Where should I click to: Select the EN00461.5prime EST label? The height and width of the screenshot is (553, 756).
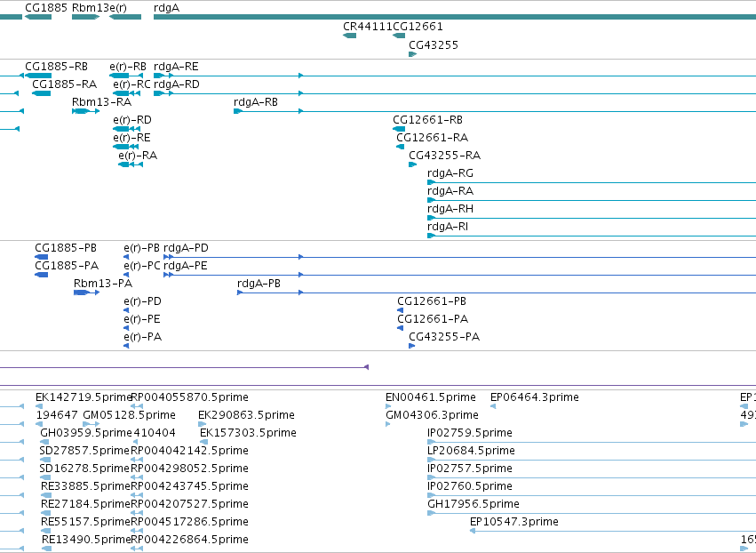coord(431,397)
